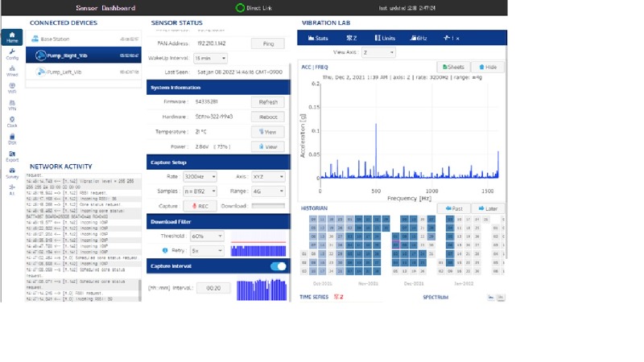The height and width of the screenshot is (362, 644).
Task: Go to earlier dates with Past button
Action: (x=453, y=208)
